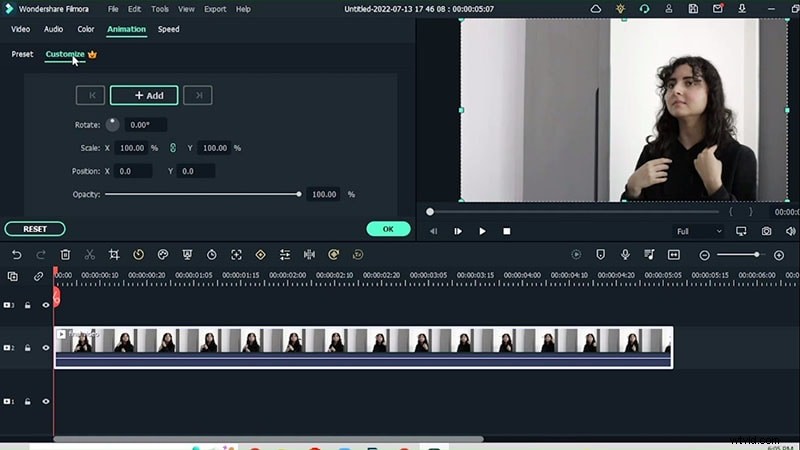Open the Crop tool

coord(114,255)
